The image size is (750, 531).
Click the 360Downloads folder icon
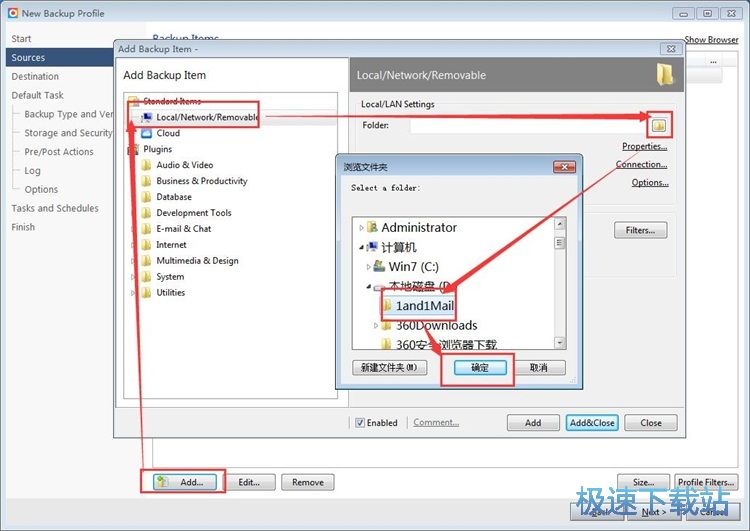[386, 325]
